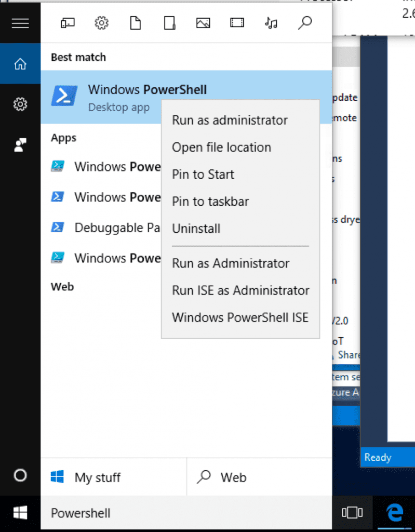Click the Best match heading
The height and width of the screenshot is (532, 415).
click(78, 57)
